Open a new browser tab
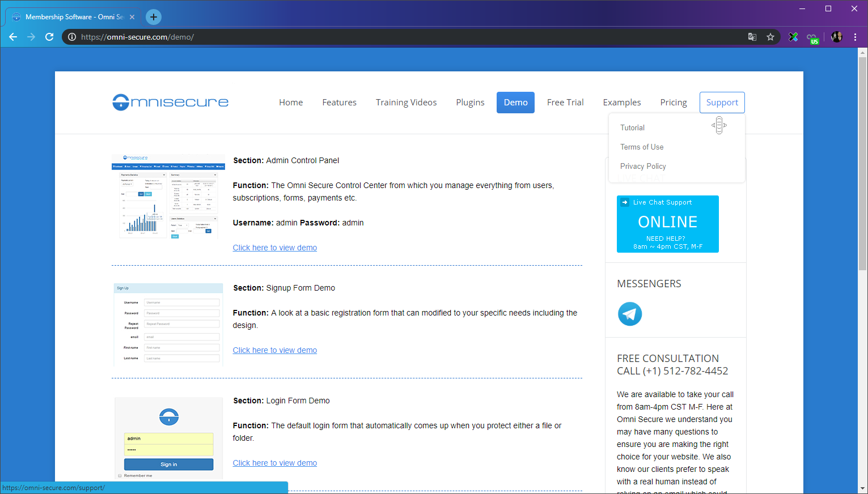868x494 pixels. tap(154, 17)
